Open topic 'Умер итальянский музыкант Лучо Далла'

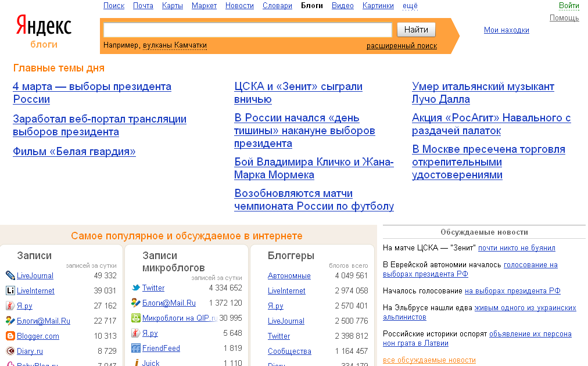(x=483, y=92)
